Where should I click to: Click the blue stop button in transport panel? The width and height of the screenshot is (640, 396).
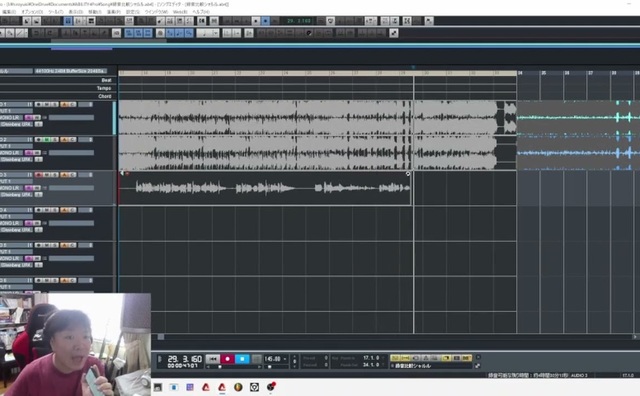pyautogui.click(x=242, y=359)
